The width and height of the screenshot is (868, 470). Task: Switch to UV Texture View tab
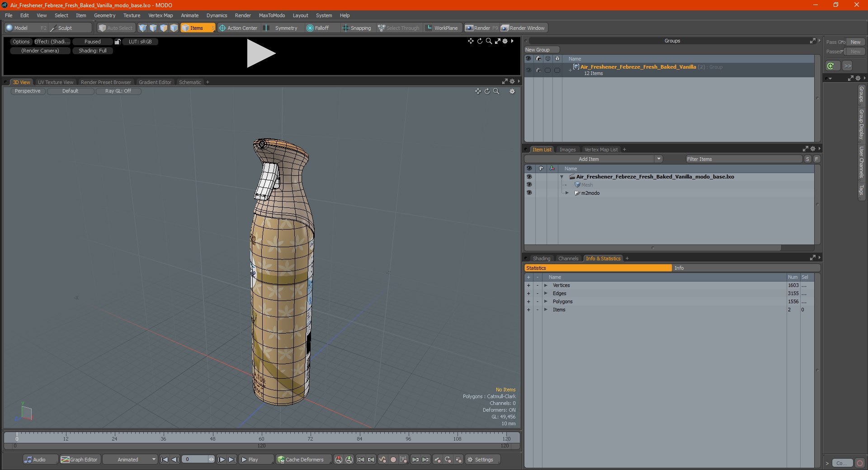coord(56,82)
